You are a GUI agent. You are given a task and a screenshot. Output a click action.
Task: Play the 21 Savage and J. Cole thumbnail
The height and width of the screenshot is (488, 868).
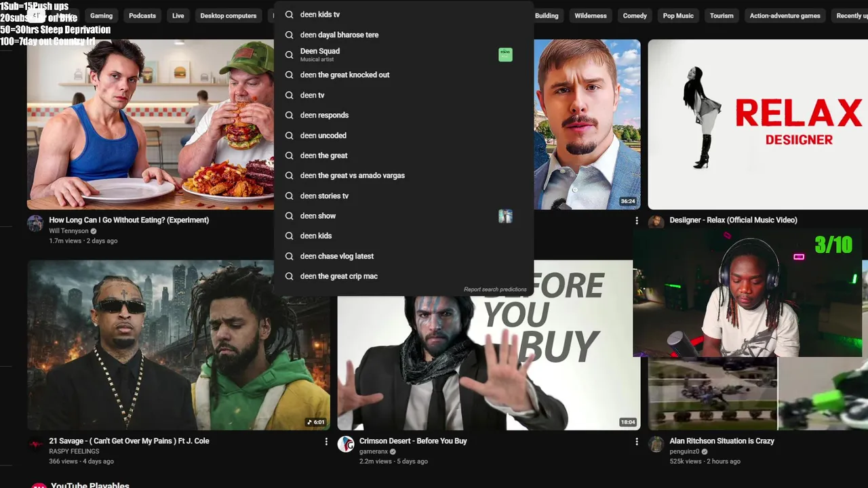coord(178,345)
